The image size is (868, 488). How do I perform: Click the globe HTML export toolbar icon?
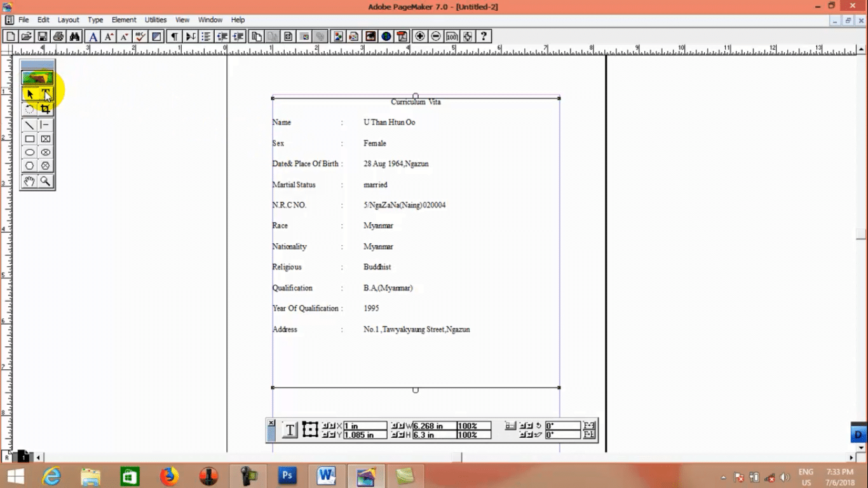coord(386,36)
